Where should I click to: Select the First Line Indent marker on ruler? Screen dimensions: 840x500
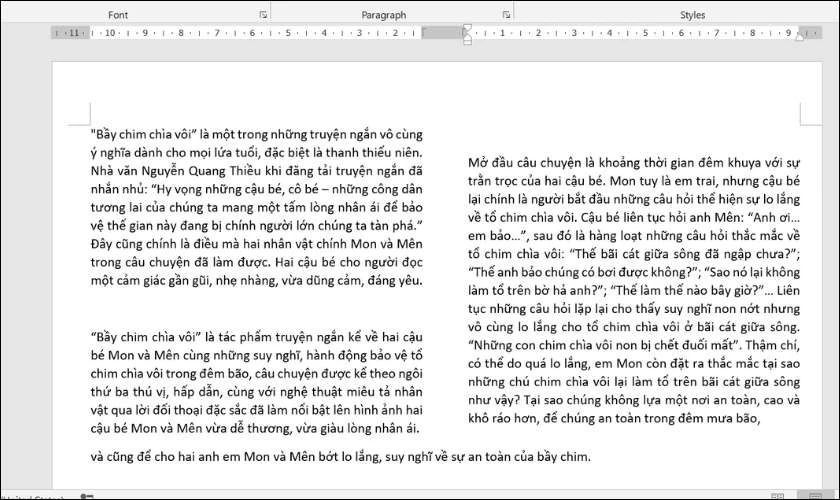point(467,28)
